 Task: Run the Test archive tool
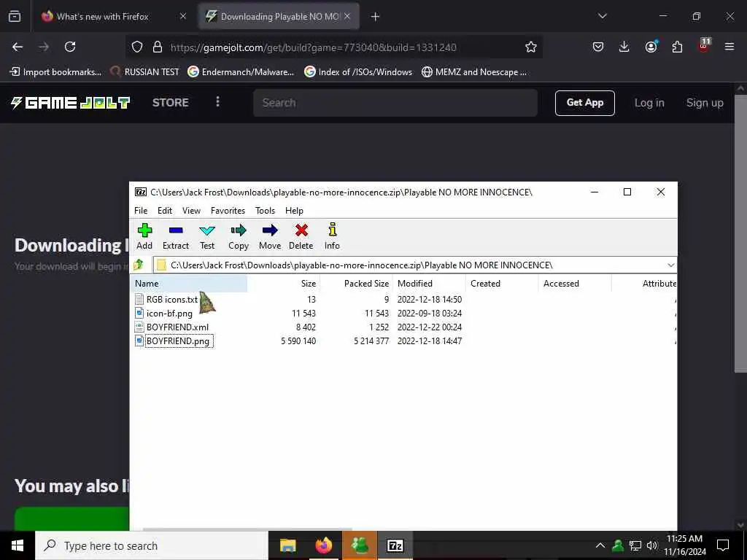pos(207,237)
